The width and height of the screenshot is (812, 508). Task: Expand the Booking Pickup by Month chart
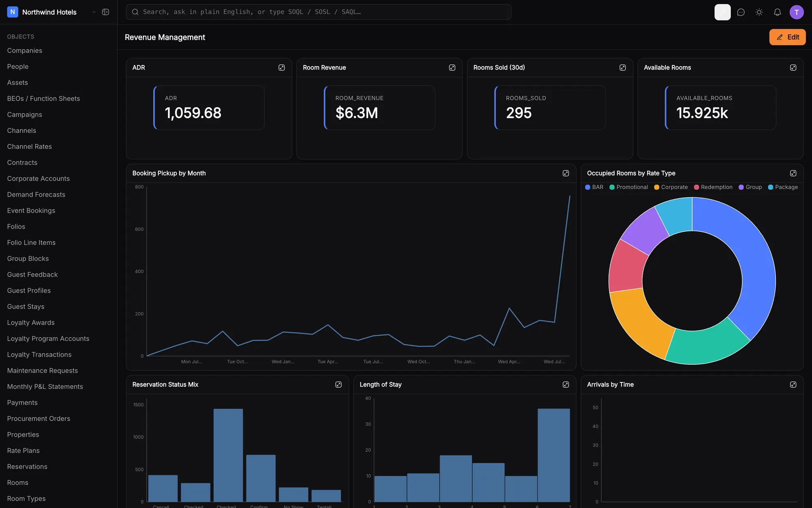click(x=566, y=173)
